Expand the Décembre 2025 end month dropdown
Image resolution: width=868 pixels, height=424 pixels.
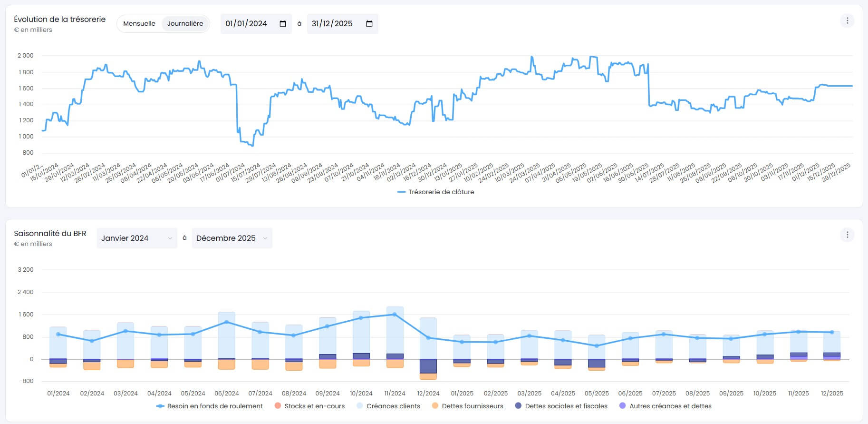tap(232, 238)
